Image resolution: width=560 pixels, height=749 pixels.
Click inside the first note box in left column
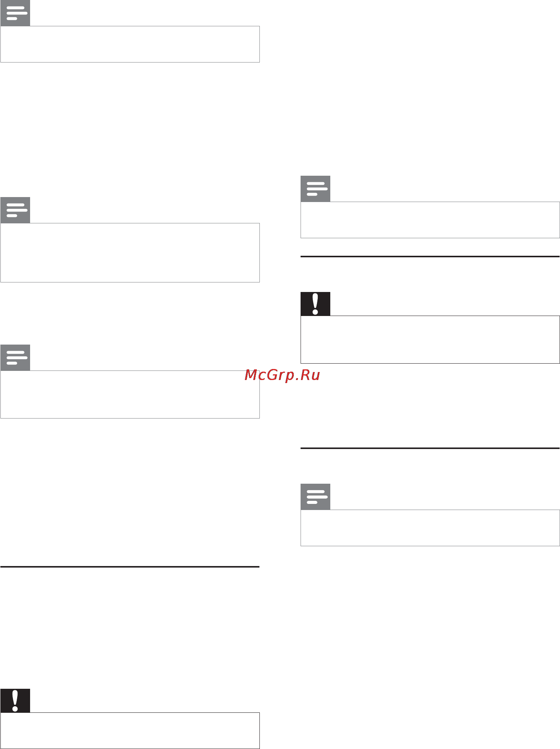point(130,44)
